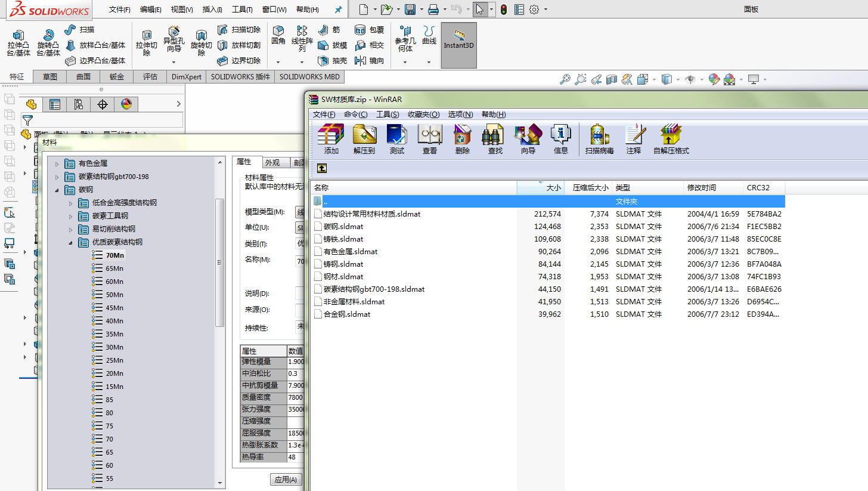Image resolution: width=868 pixels, height=491 pixels.
Task: Open the filter field in feature tree
Action: 102,120
